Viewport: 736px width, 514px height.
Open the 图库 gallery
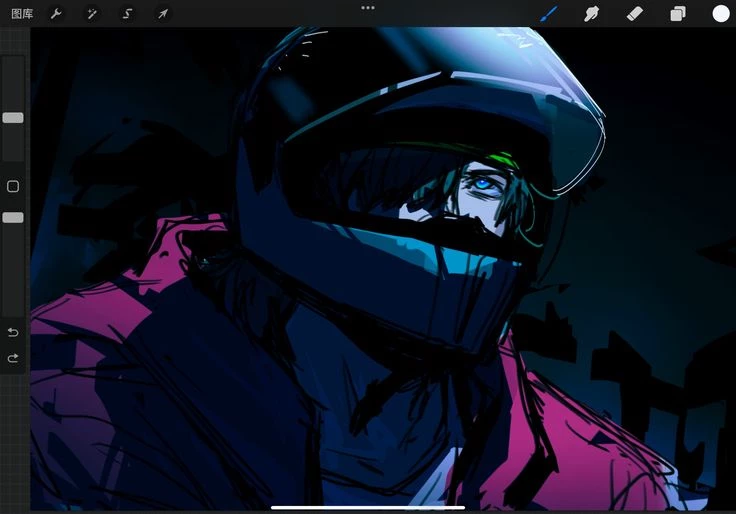coord(21,14)
